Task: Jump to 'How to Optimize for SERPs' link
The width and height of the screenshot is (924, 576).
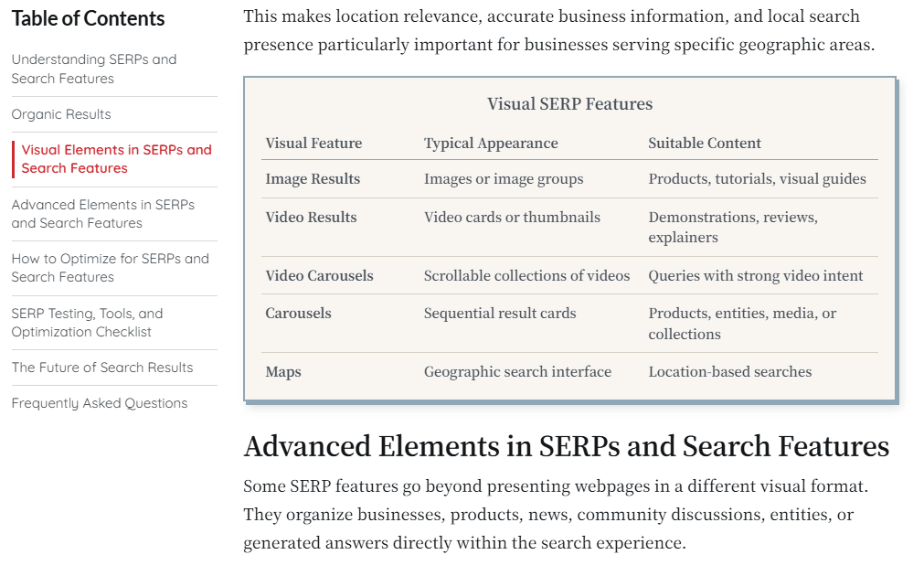Action: [111, 268]
